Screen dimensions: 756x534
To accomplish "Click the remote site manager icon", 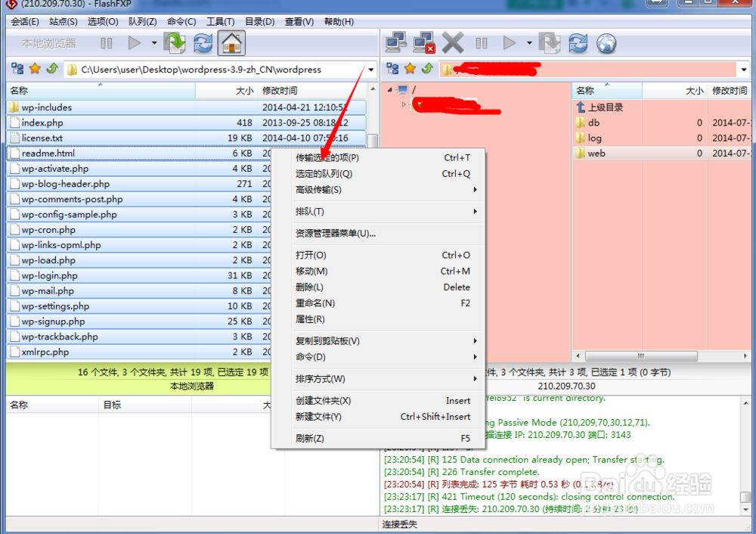I will [392, 69].
